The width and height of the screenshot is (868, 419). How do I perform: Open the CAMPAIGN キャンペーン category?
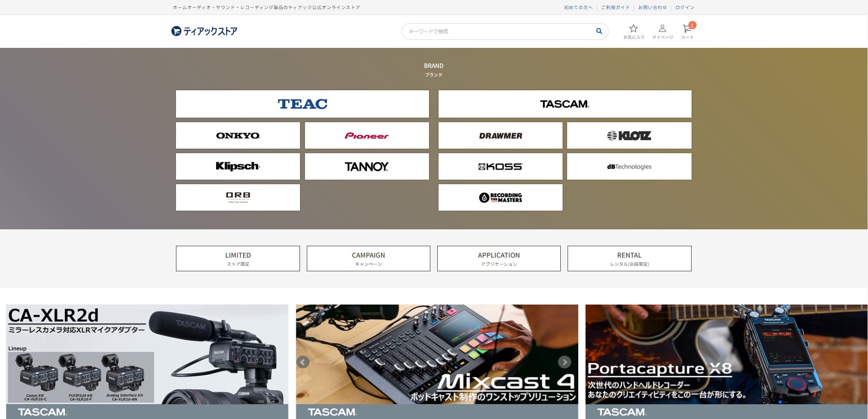(368, 259)
